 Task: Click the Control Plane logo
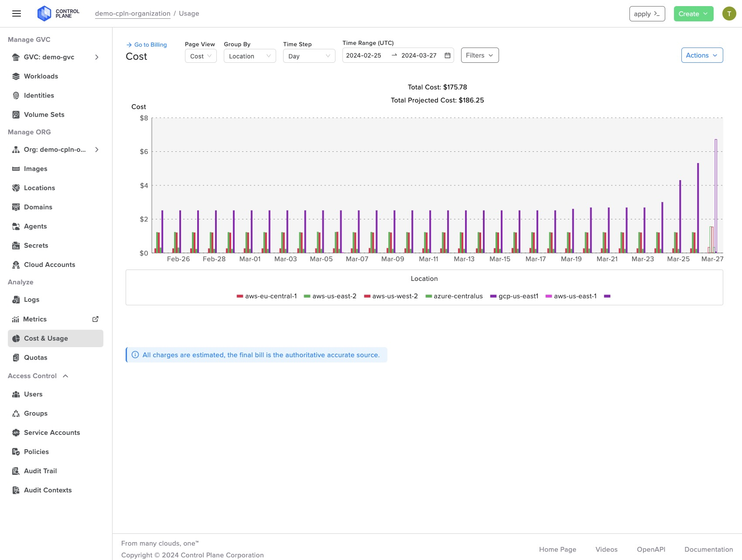pos(58,13)
